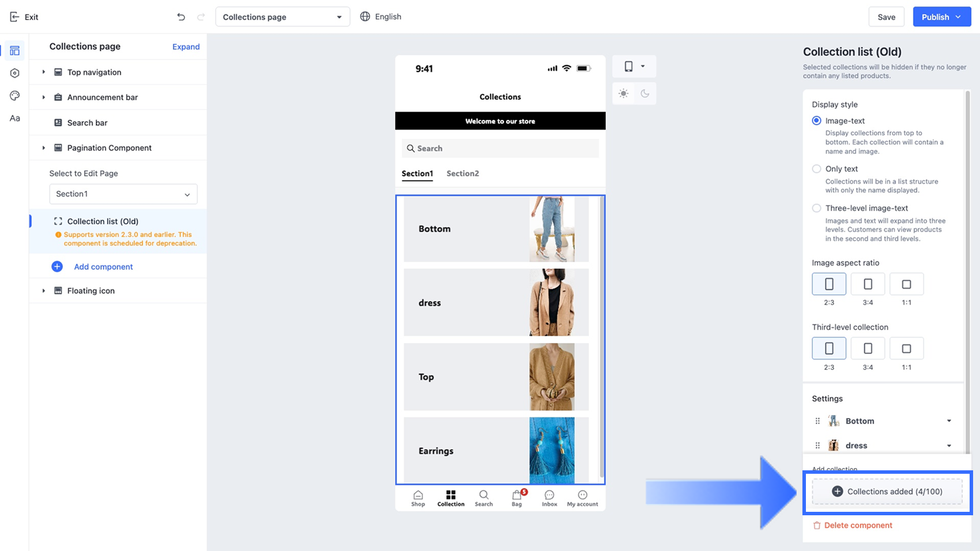Click Add component link
This screenshot has width=980, height=551.
(x=103, y=266)
